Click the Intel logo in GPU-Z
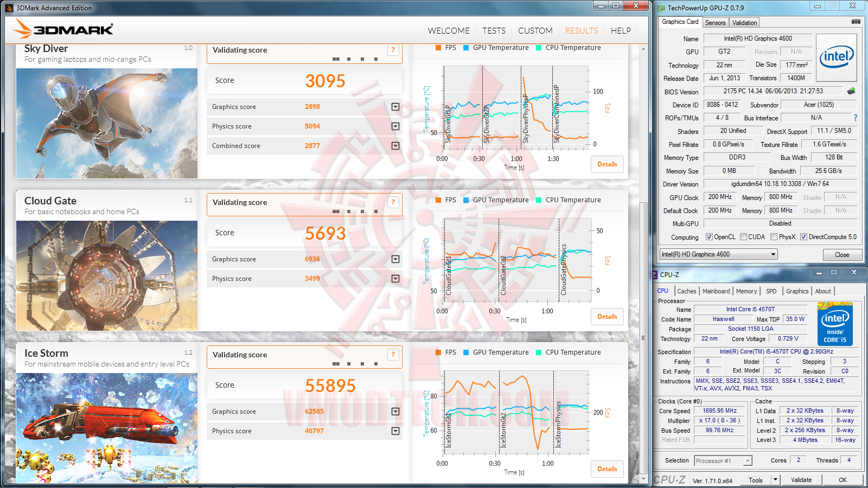868x488 pixels. (x=836, y=57)
